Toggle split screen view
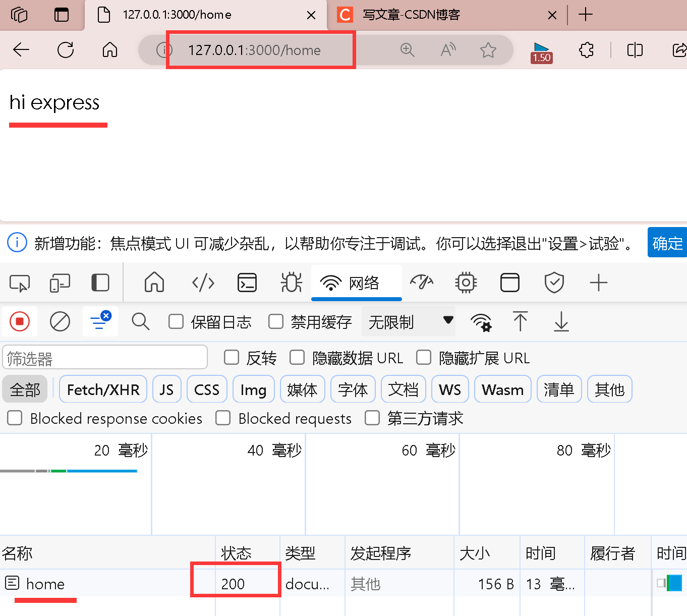This screenshot has width=687, height=616. [x=635, y=49]
